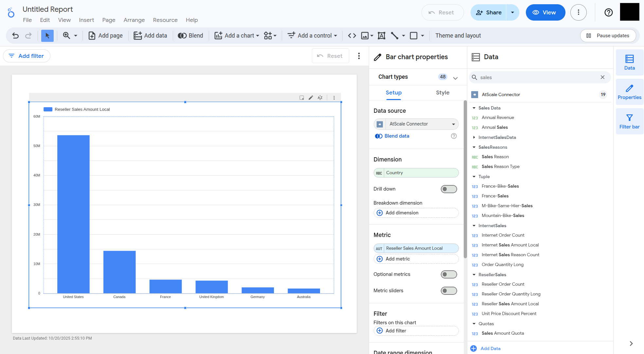Turn on Optional metrics switch
Viewport: 644px width, 354px height.
[449, 274]
